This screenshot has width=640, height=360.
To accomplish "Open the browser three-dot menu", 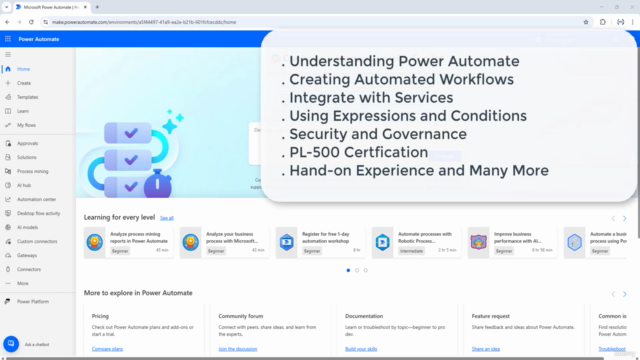I will tap(633, 22).
